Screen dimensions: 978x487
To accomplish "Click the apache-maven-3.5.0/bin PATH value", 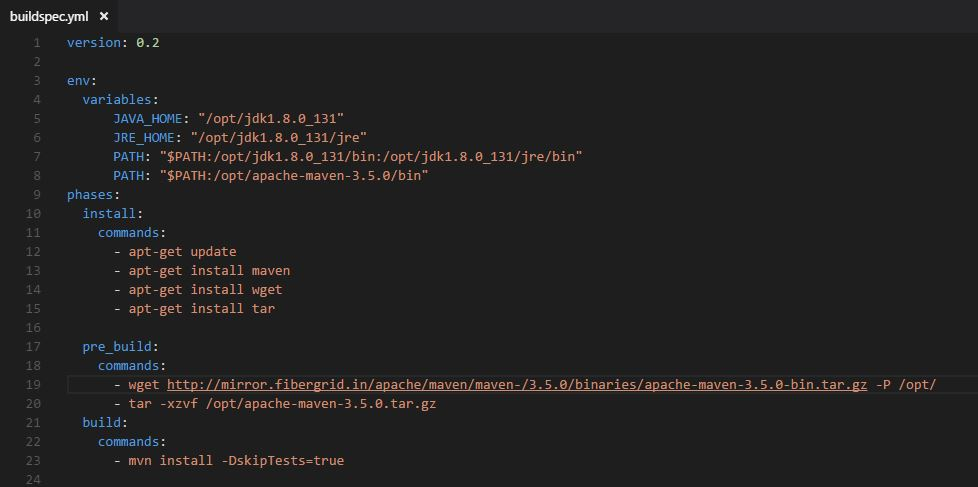I will pos(294,176).
